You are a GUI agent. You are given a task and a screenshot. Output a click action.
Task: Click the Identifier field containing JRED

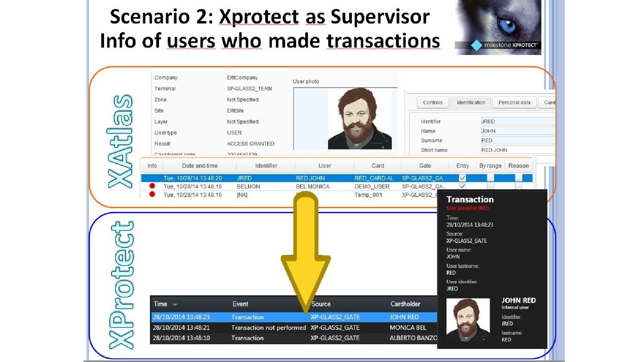click(518, 121)
